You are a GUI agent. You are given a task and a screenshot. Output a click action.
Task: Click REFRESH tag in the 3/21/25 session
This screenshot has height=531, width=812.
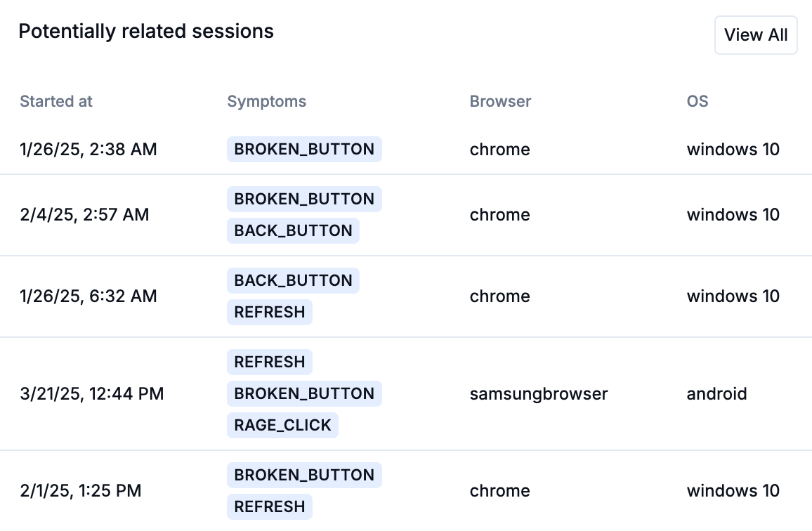[x=270, y=362]
